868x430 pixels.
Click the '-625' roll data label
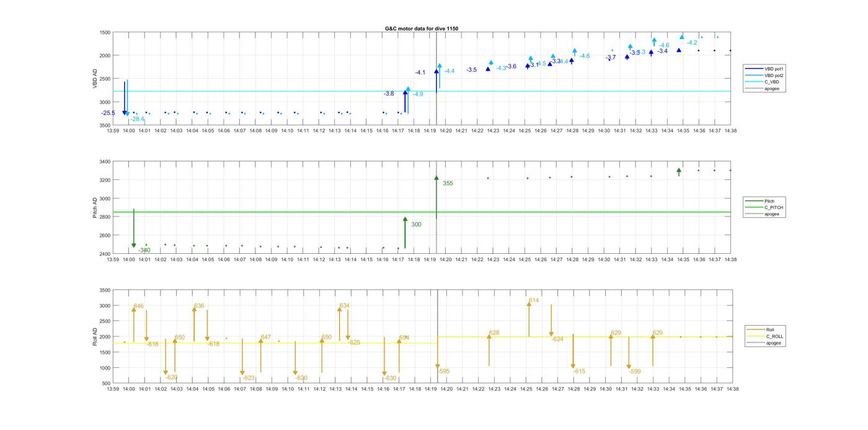coord(354,343)
